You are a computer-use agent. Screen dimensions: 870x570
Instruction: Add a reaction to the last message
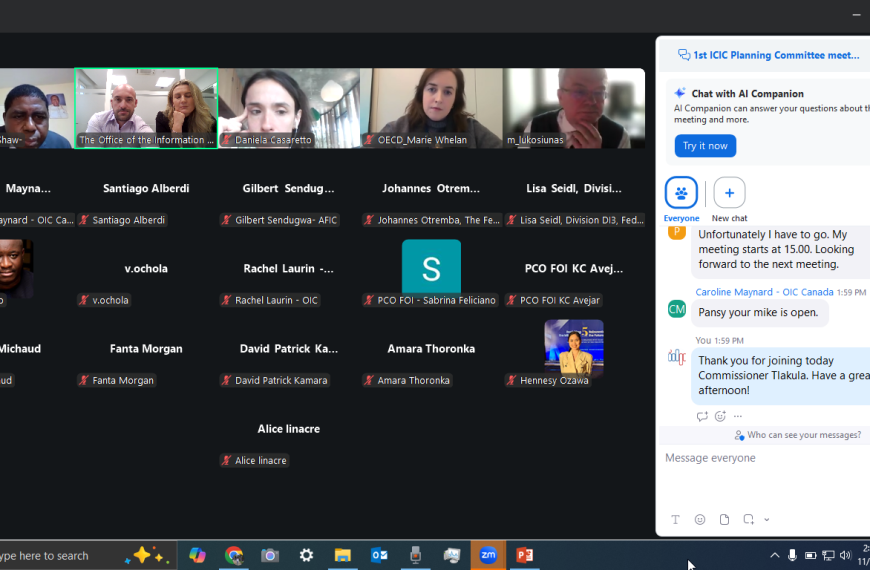(x=720, y=416)
